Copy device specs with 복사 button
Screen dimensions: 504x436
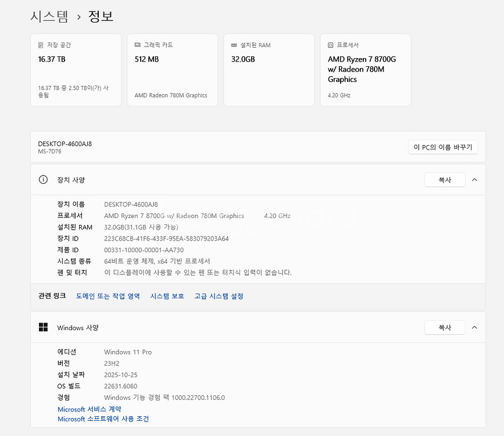click(x=445, y=180)
